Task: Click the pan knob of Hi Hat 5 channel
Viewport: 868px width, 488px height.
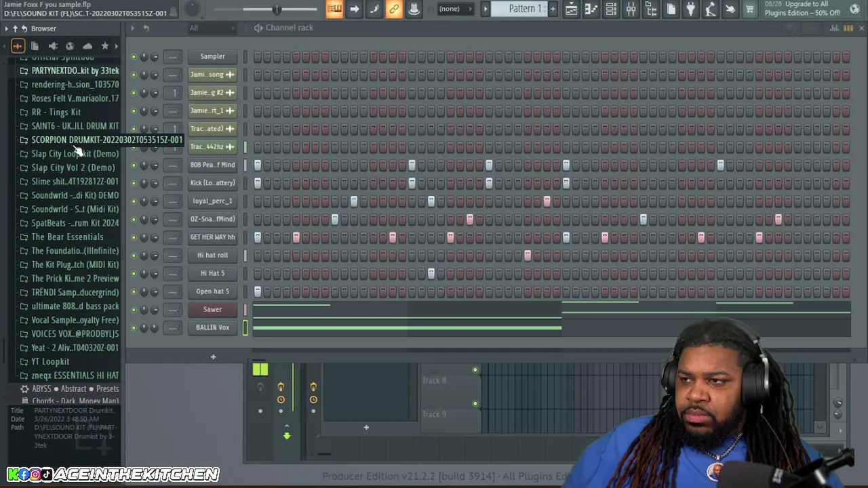Action: [144, 274]
